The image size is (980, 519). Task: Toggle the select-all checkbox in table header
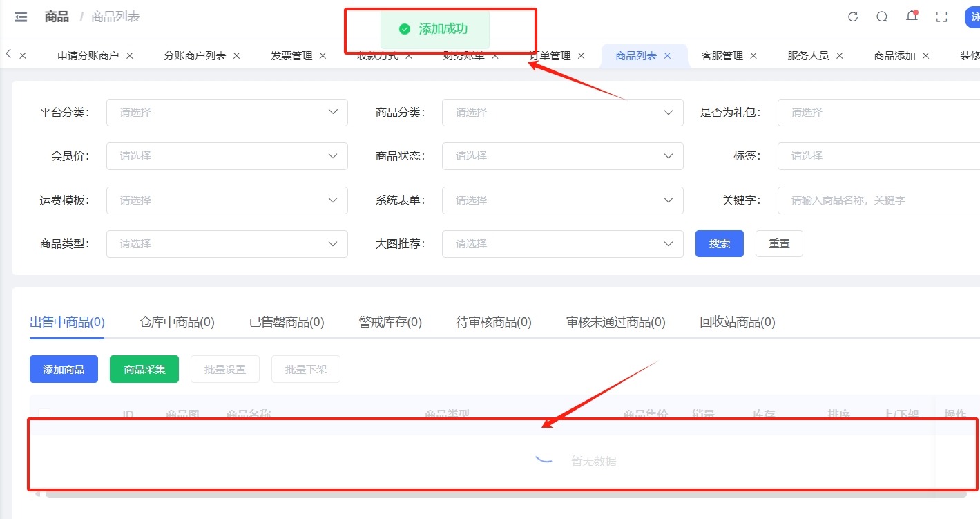[x=44, y=414]
